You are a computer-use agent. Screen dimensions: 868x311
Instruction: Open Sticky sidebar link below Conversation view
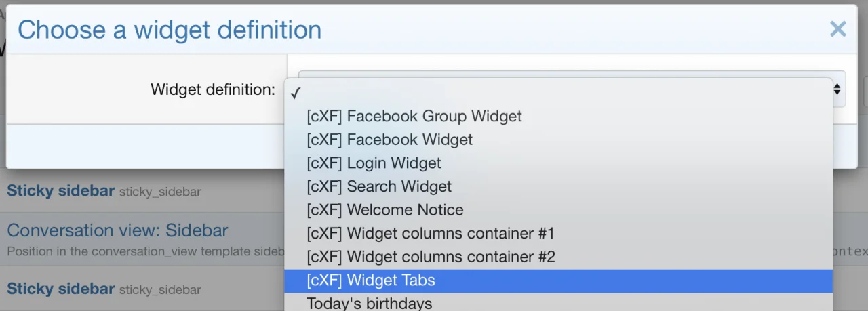click(x=60, y=289)
